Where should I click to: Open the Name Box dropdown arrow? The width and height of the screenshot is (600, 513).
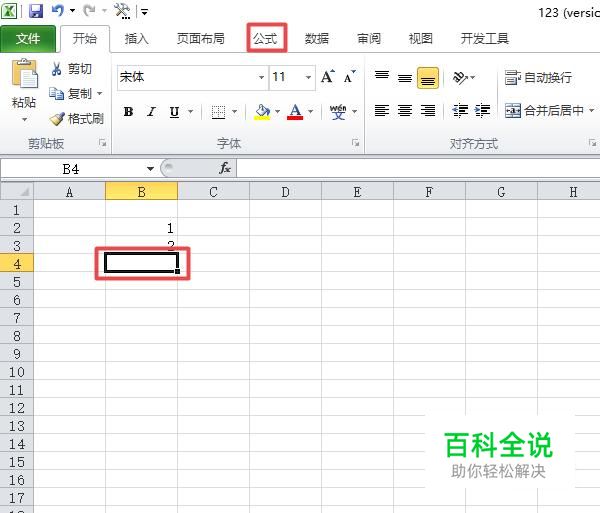(x=150, y=169)
